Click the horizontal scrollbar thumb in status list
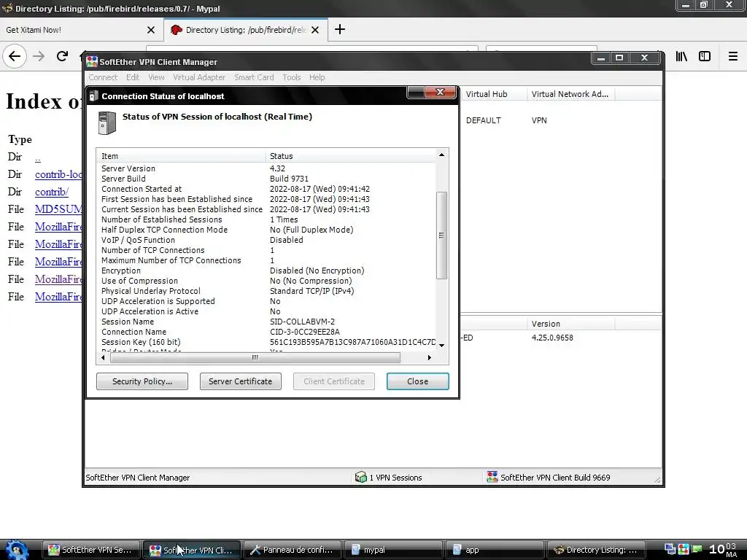The width and height of the screenshot is (747, 560). (x=255, y=357)
